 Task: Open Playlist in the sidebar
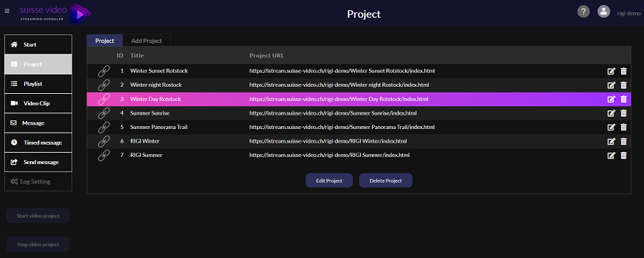[x=38, y=84]
